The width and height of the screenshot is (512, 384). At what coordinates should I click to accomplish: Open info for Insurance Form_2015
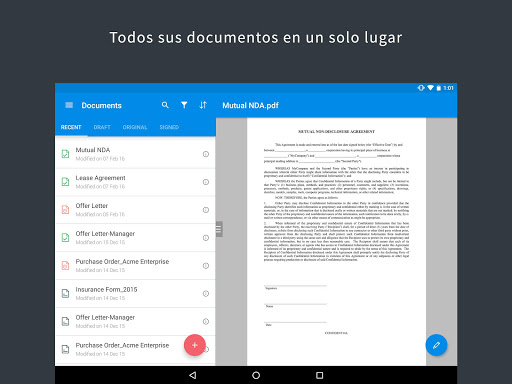pos(206,294)
